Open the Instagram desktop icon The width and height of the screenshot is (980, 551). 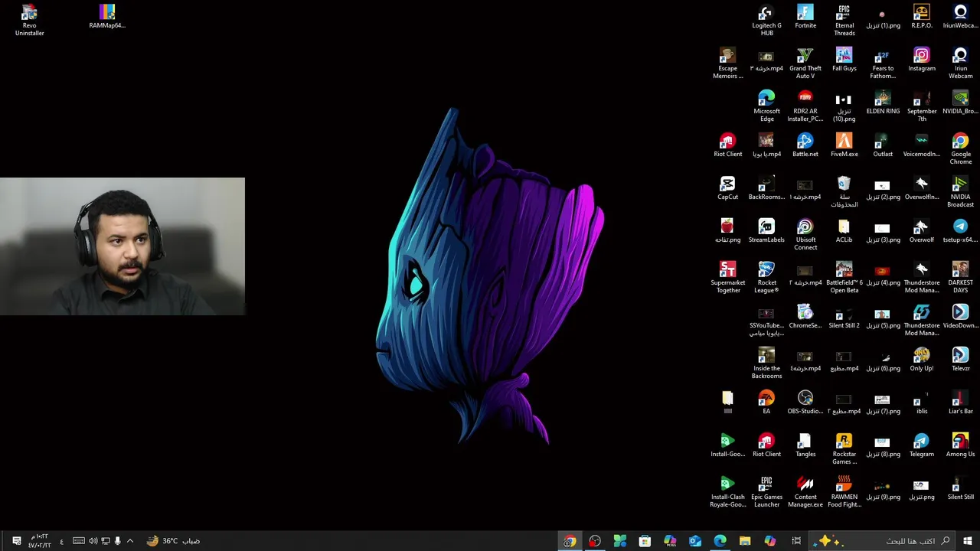click(922, 60)
